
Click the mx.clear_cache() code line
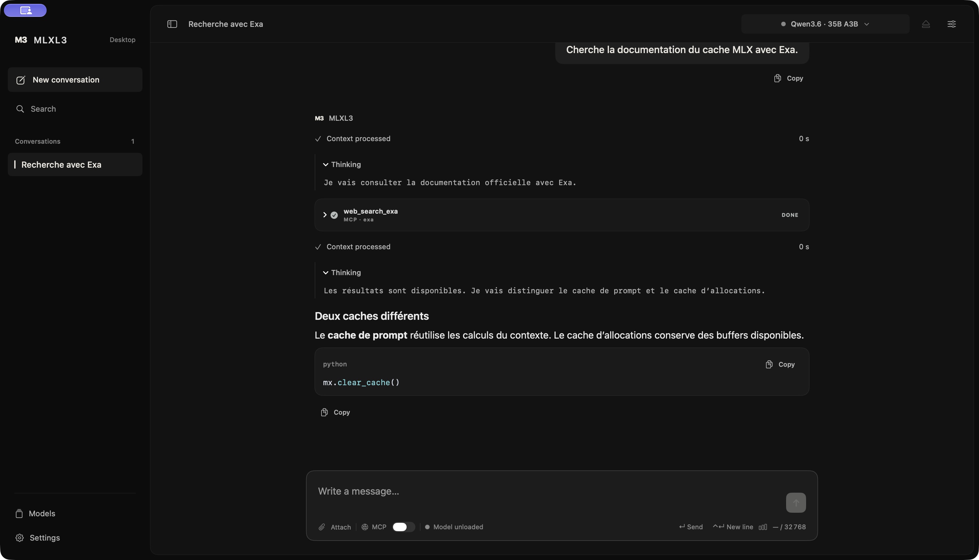pyautogui.click(x=361, y=383)
